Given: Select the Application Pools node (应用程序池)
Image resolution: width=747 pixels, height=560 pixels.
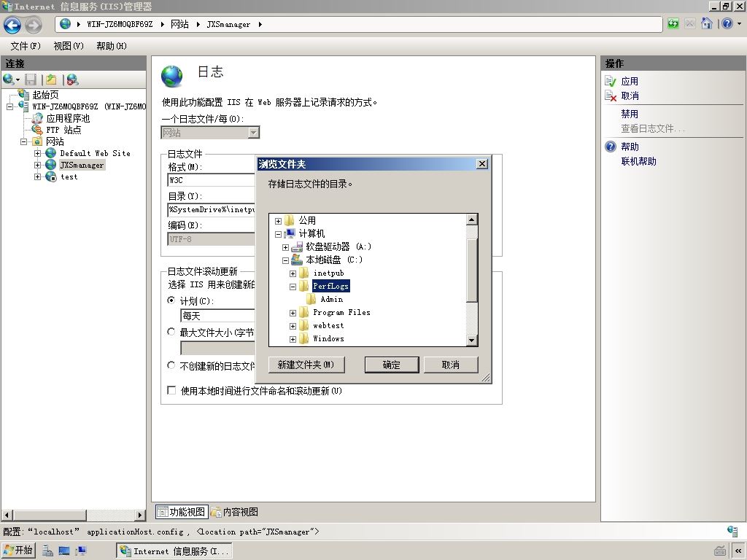Looking at the screenshot, I should pos(68,118).
